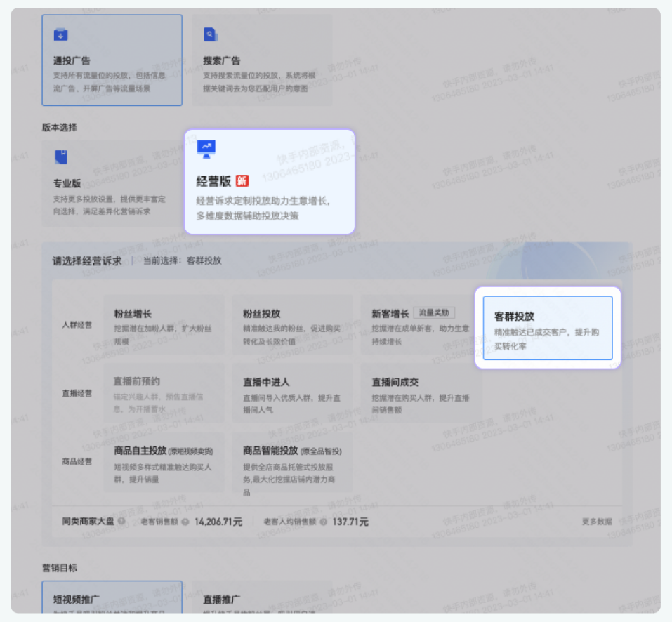
Task: Click the help icon beside 老客人均销售额
Action: tap(324, 523)
